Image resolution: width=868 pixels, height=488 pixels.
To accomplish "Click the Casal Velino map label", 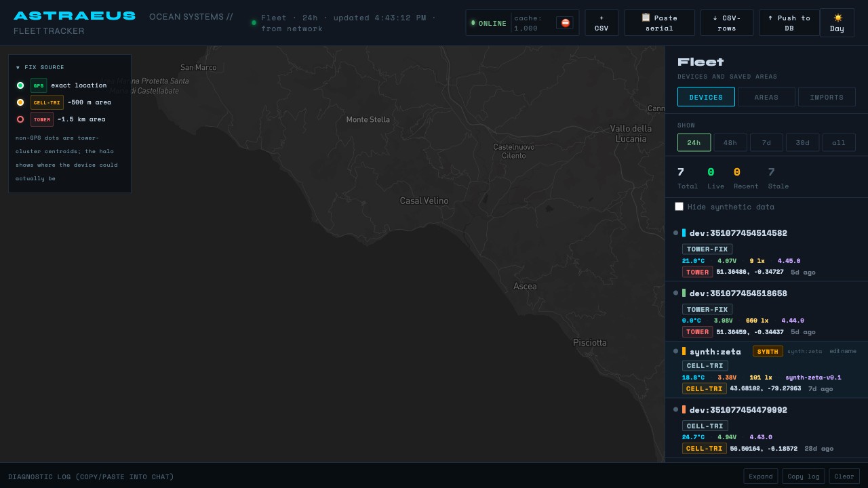I will (x=424, y=201).
